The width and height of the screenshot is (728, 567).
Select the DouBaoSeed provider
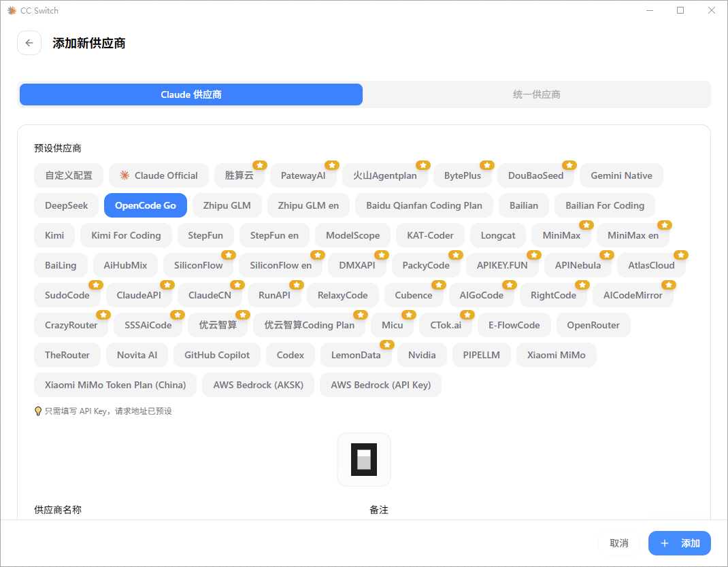point(535,175)
